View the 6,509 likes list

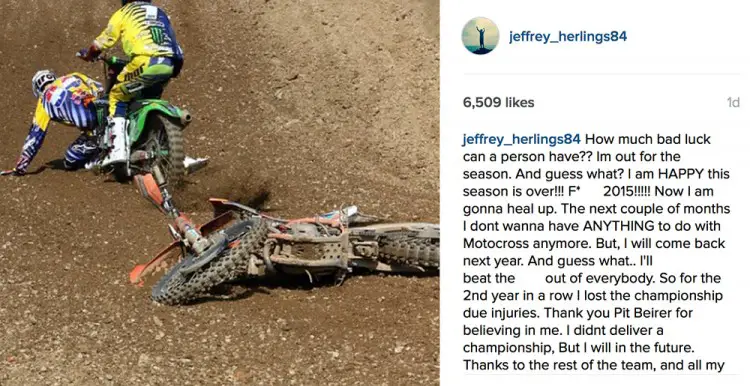tap(498, 102)
